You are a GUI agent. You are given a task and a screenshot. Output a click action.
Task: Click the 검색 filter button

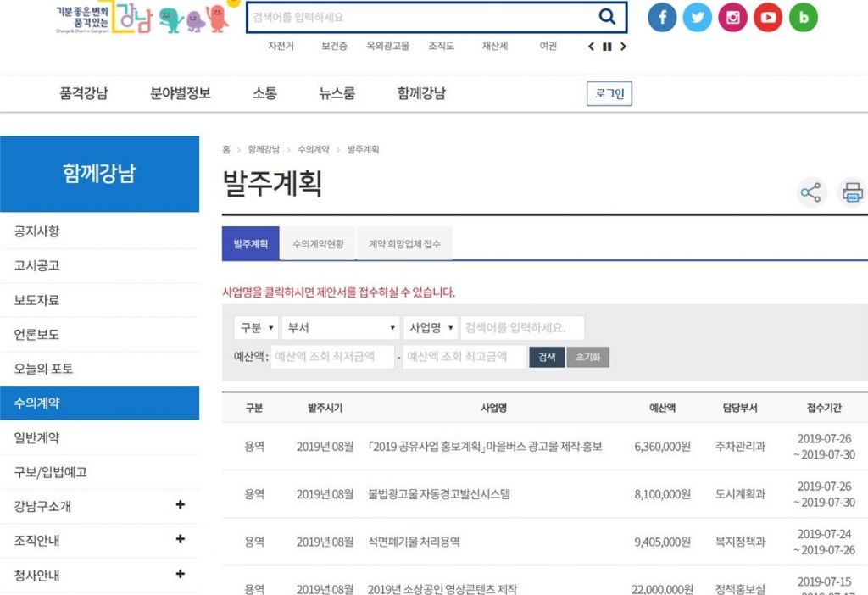tap(547, 357)
